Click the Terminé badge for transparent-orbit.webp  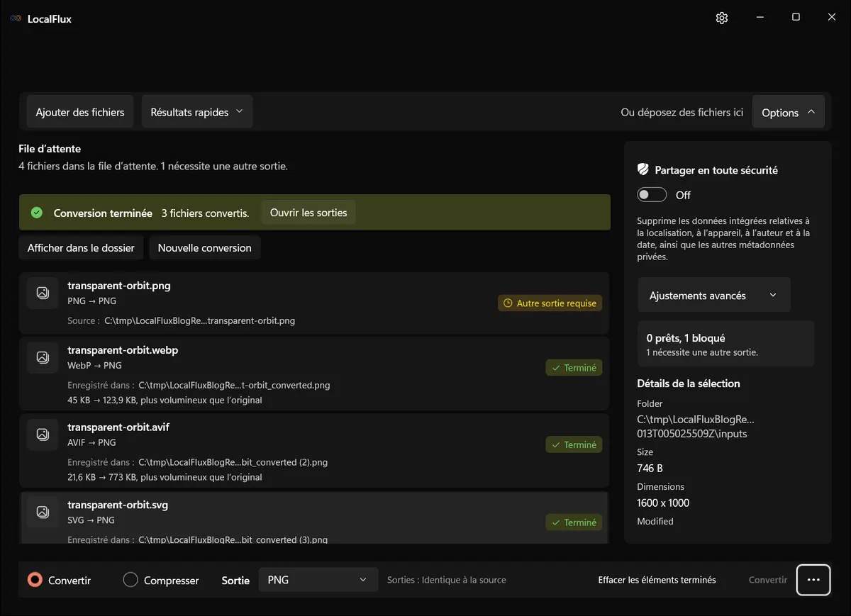point(574,368)
